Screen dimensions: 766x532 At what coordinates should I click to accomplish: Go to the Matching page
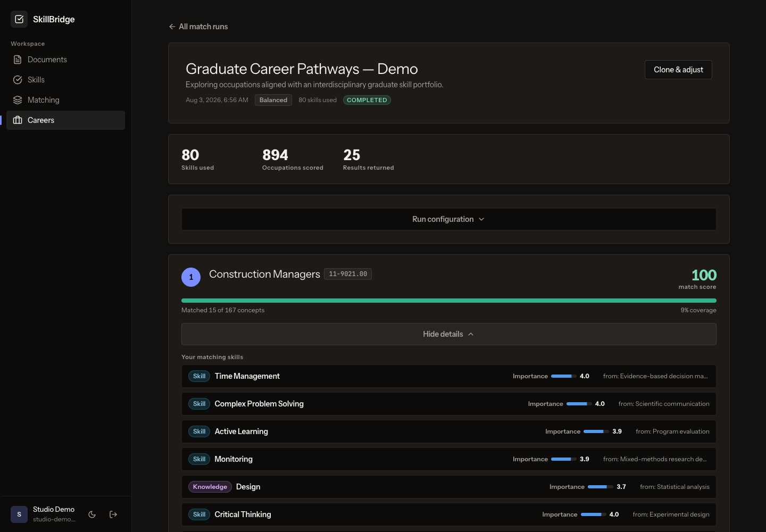(65, 100)
